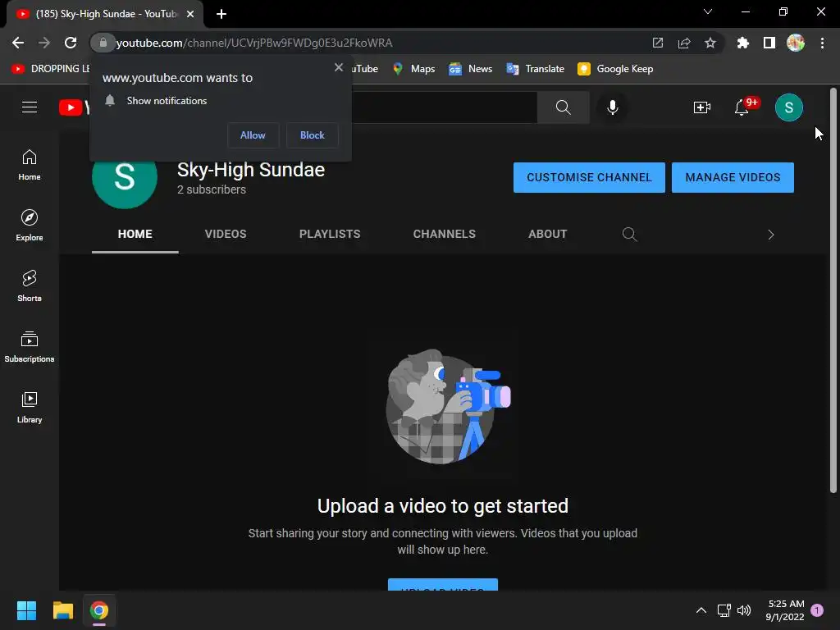Open Explore in the sidebar
This screenshot has height=630, width=840.
[x=30, y=226]
